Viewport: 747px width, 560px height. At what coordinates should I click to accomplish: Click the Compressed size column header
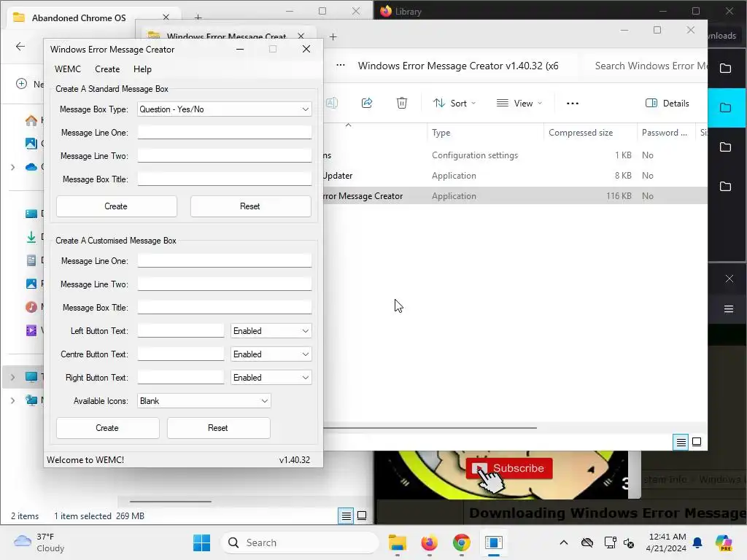click(x=589, y=133)
